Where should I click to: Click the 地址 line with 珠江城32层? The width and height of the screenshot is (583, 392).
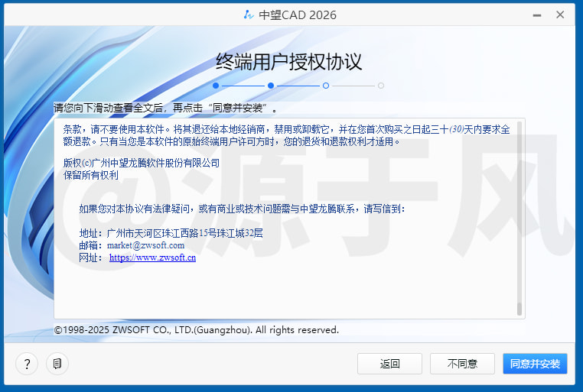tap(171, 233)
